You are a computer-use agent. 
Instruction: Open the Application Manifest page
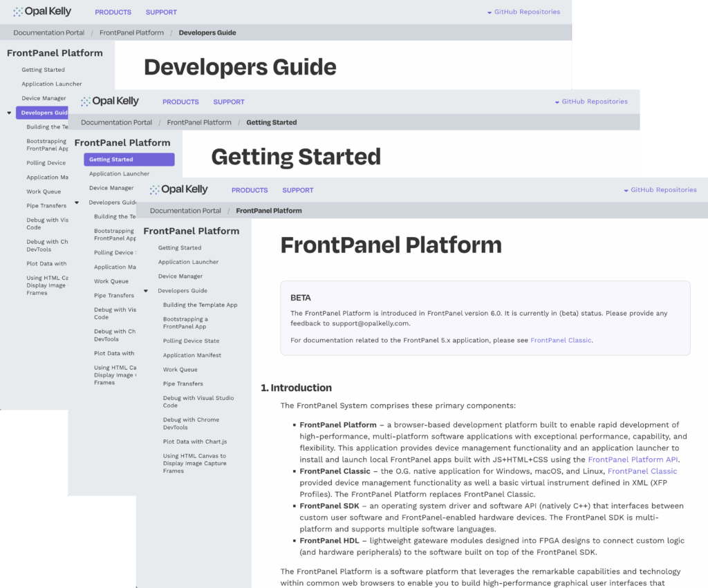[192, 355]
